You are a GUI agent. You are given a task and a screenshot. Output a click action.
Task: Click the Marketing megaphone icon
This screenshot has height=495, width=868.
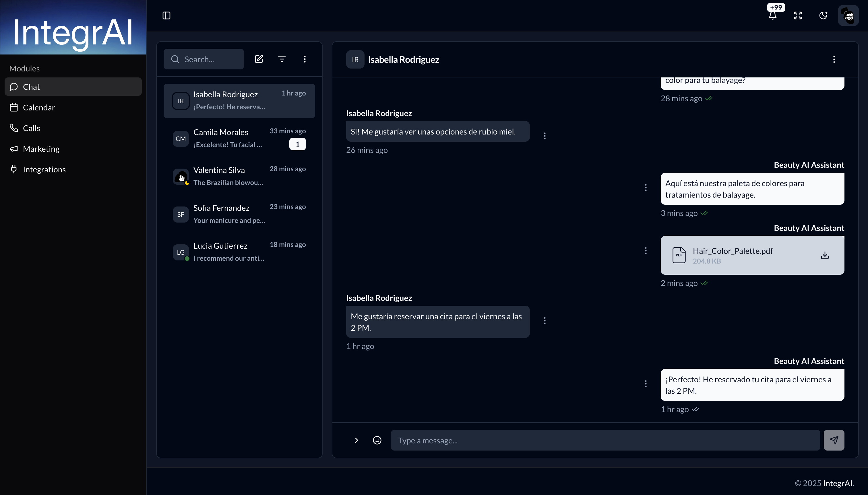pos(13,149)
